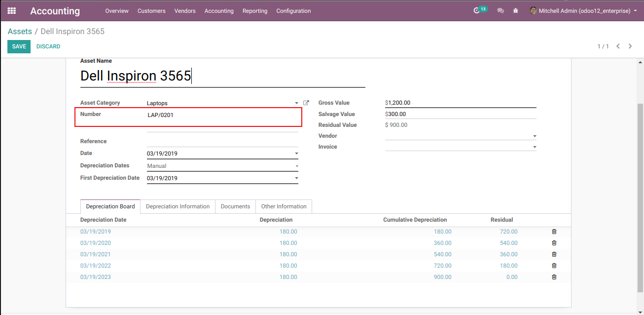Viewport: 644px width, 315px height.
Task: Edit the Gross Value field
Action: pos(461,103)
